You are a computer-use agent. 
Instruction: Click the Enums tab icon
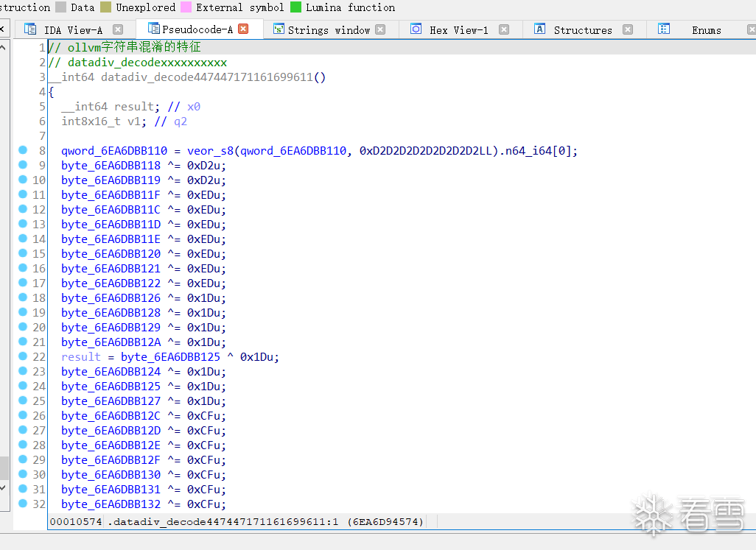point(664,29)
